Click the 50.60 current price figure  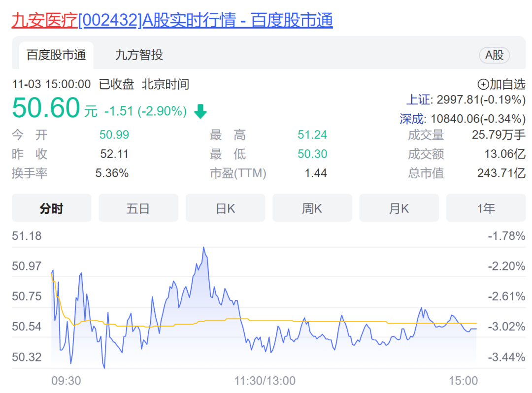(x=46, y=108)
